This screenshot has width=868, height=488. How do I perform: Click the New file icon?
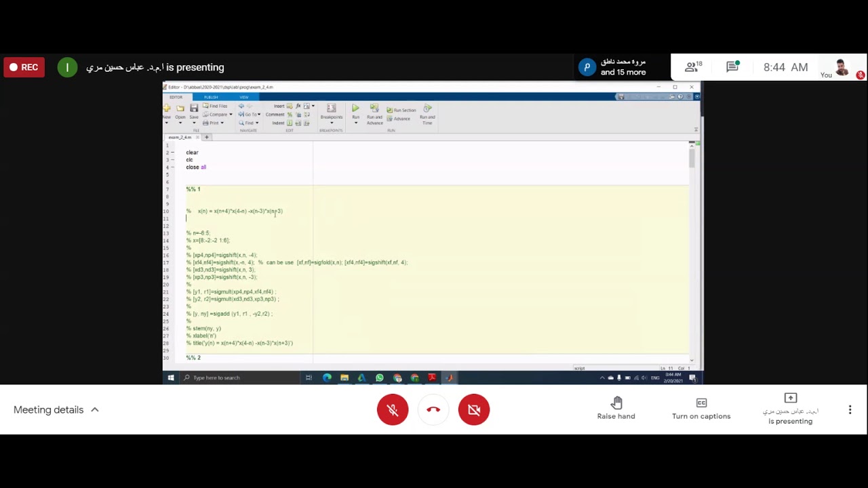[x=167, y=108]
